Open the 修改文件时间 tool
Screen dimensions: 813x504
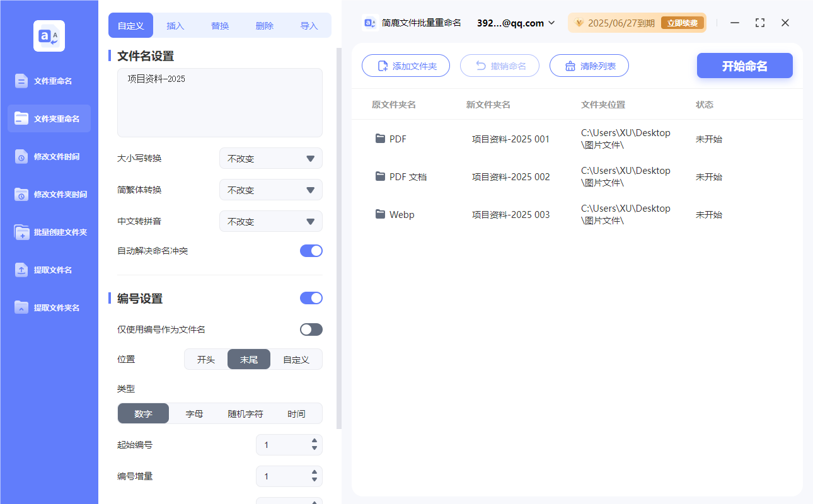click(49, 156)
